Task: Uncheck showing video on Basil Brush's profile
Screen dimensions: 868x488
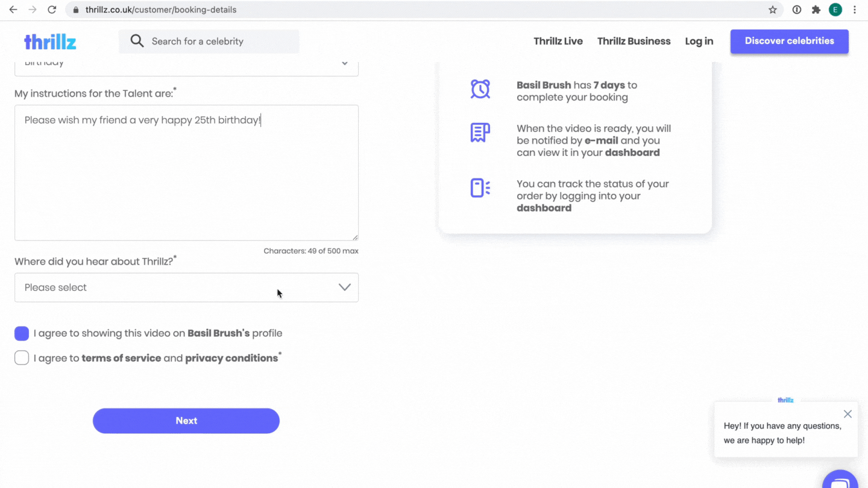Action: click(x=22, y=334)
